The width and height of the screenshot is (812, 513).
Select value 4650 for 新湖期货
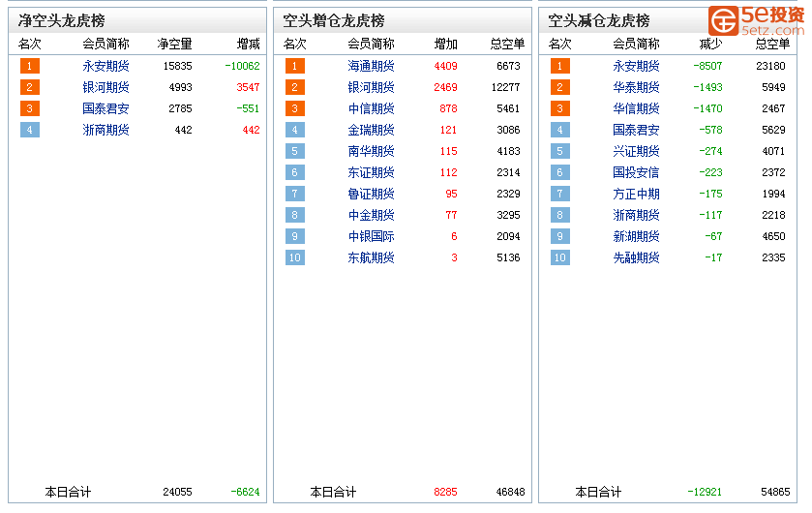[x=773, y=236]
